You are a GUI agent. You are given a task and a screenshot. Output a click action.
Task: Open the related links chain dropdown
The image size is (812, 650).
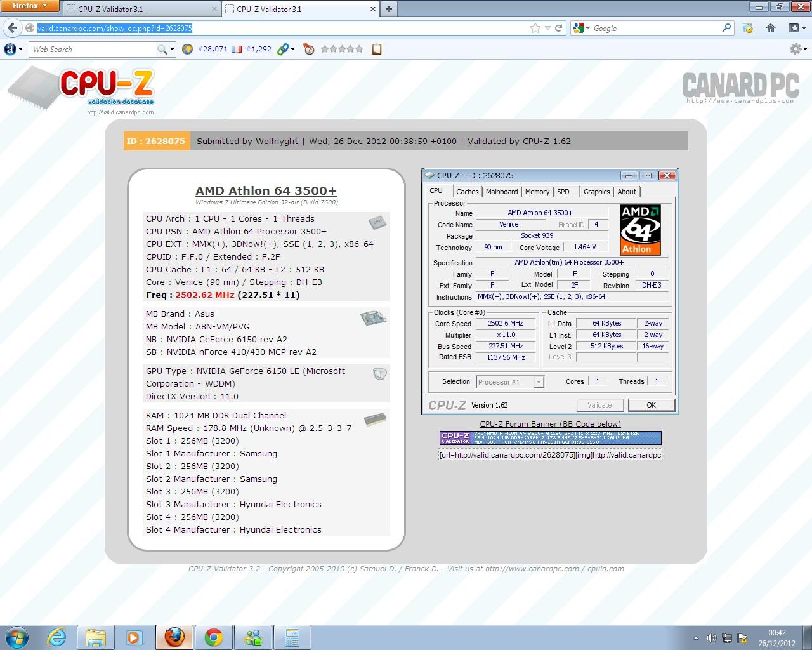pos(285,49)
